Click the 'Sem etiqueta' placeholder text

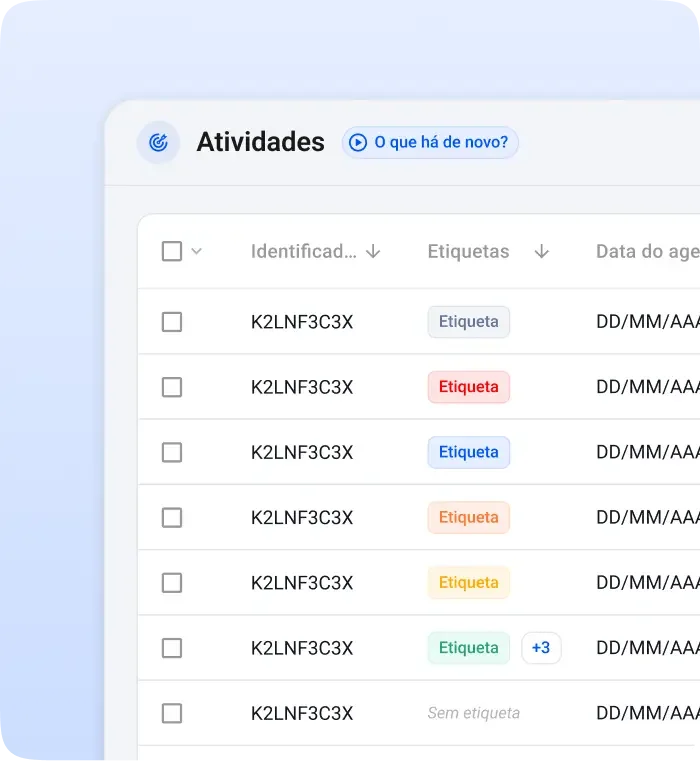coord(474,713)
